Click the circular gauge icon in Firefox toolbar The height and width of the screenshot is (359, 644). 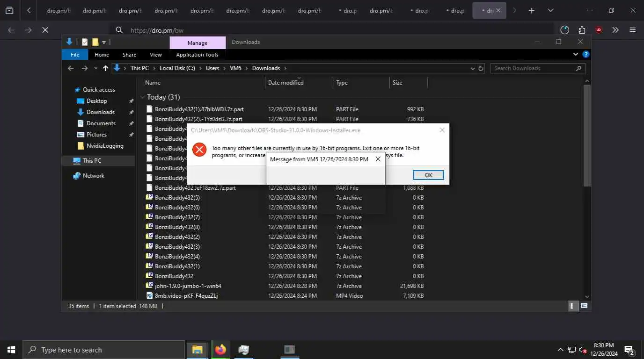click(x=565, y=30)
